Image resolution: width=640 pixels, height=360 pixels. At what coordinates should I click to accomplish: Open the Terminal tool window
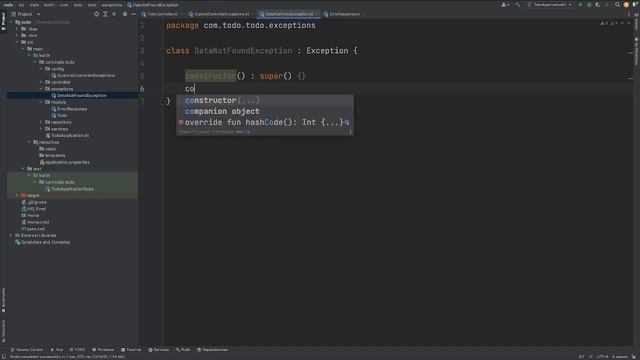click(131, 350)
